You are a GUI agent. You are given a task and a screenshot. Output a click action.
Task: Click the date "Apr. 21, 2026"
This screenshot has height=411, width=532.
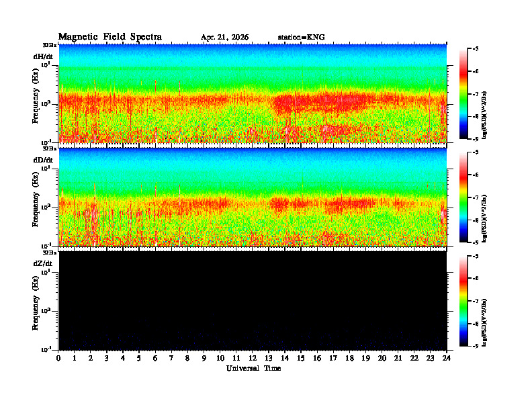[224, 38]
